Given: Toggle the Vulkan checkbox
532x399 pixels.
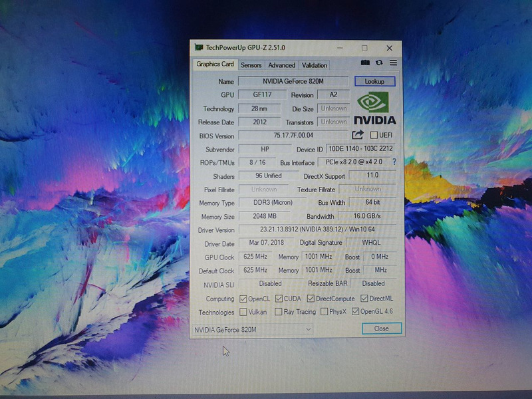Looking at the screenshot, I should coord(243,312).
